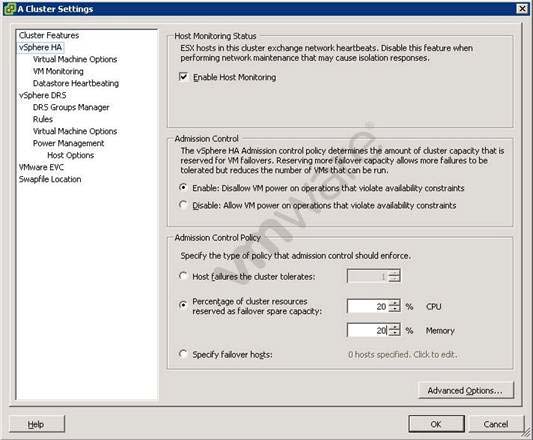Open VM Monitoring settings in tree

tap(58, 71)
